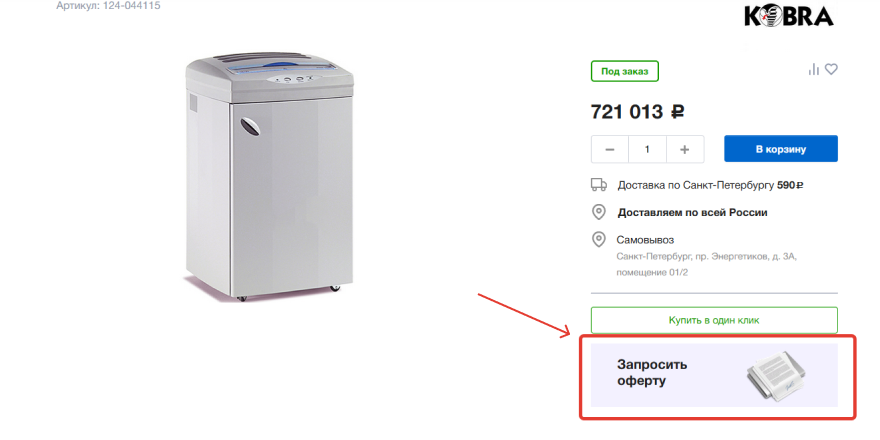The width and height of the screenshot is (880, 440).
Task: Open the KOBRA brand logo
Action: pos(789,16)
